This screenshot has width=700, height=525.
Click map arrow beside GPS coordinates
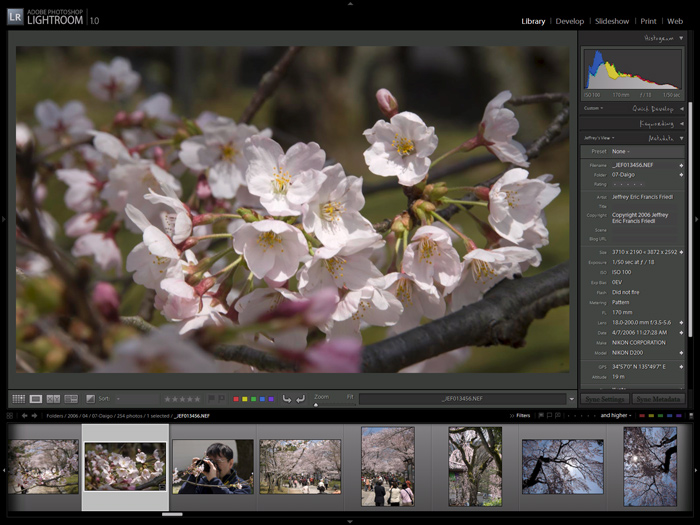pos(681,367)
